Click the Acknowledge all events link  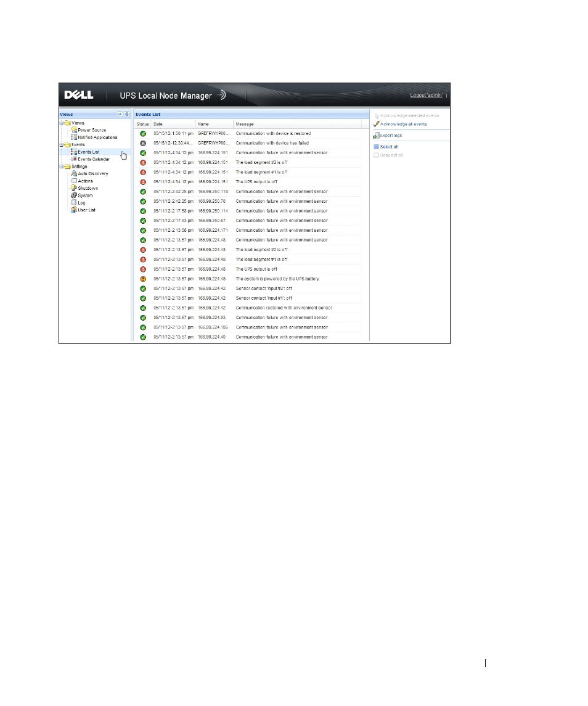click(x=404, y=124)
